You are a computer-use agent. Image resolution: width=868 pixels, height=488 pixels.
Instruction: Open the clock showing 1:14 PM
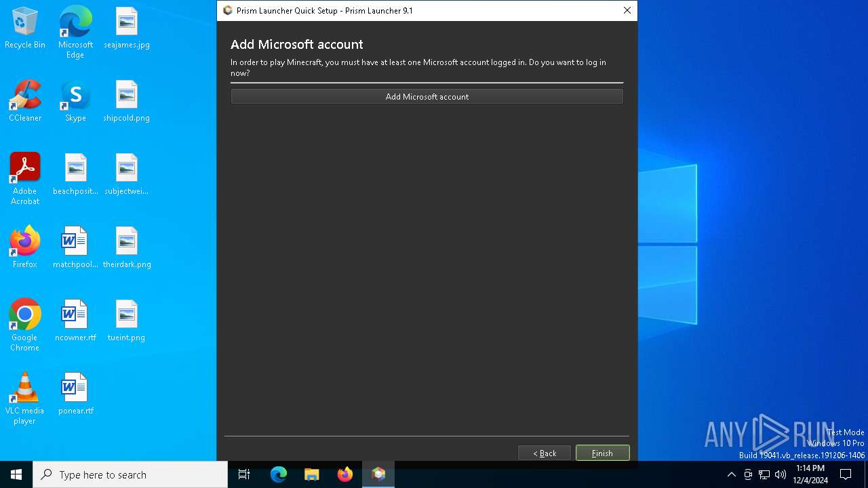(810, 474)
